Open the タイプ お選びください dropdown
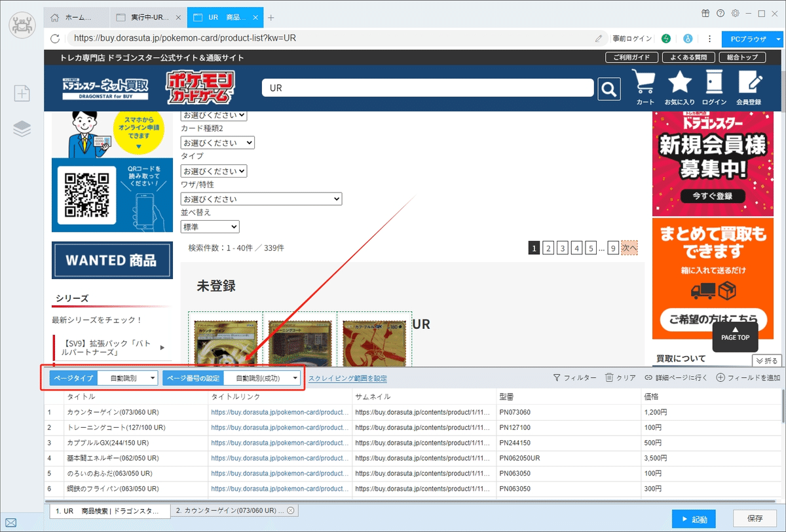This screenshot has width=786, height=532. (214, 170)
